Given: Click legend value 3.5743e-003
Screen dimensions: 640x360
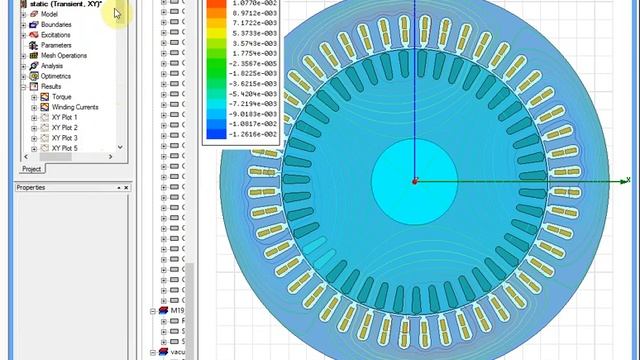Looking at the screenshot, I should pyautogui.click(x=254, y=43).
